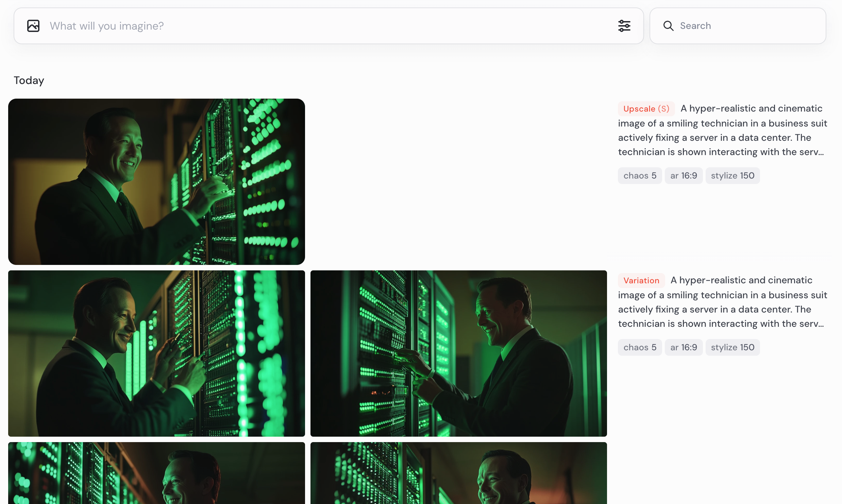
Task: Click the variation job's prompt text
Action: (722, 309)
